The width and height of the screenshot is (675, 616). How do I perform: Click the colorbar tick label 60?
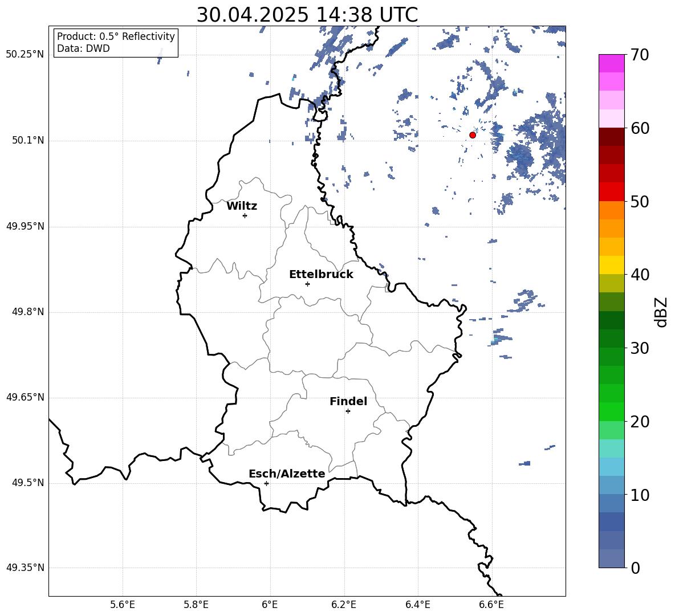pos(640,128)
